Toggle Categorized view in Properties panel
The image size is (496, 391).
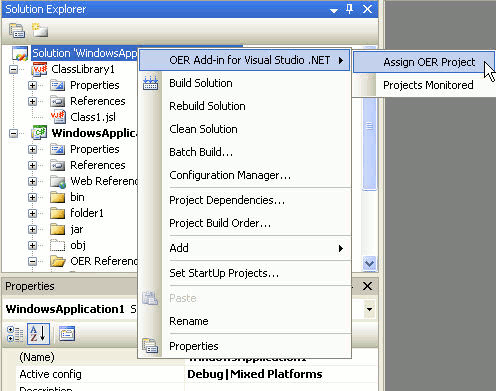tap(15, 334)
